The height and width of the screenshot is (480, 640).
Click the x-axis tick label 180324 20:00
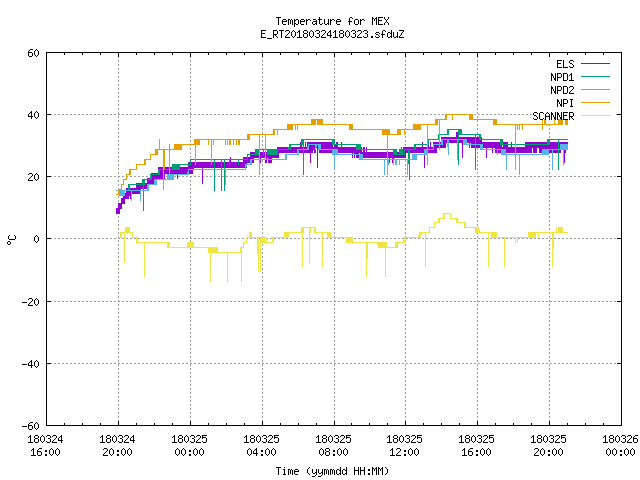(x=117, y=446)
